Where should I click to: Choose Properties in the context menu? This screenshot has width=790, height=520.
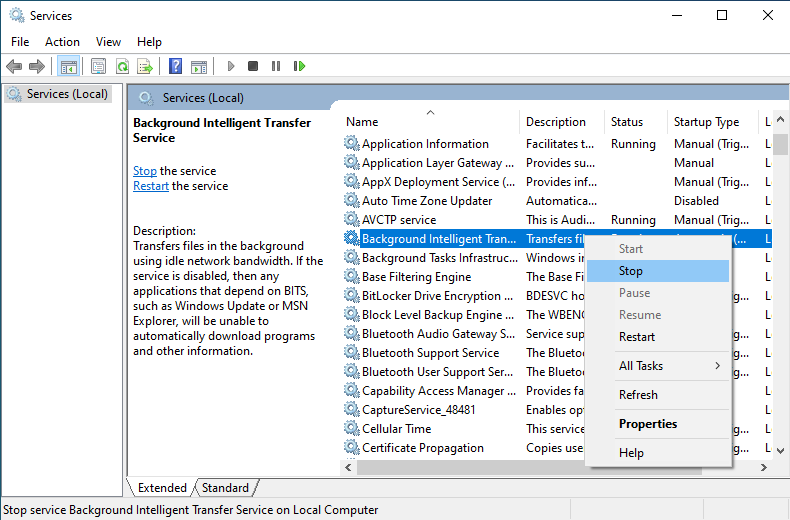click(658, 424)
